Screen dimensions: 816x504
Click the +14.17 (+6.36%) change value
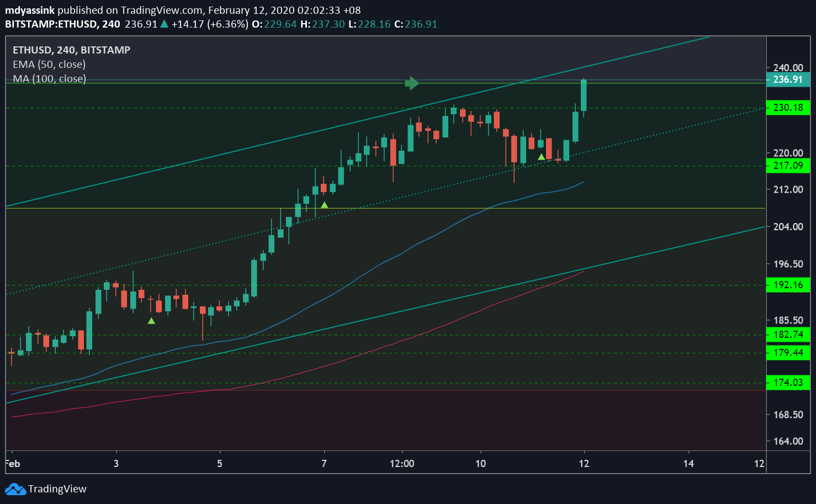point(210,24)
